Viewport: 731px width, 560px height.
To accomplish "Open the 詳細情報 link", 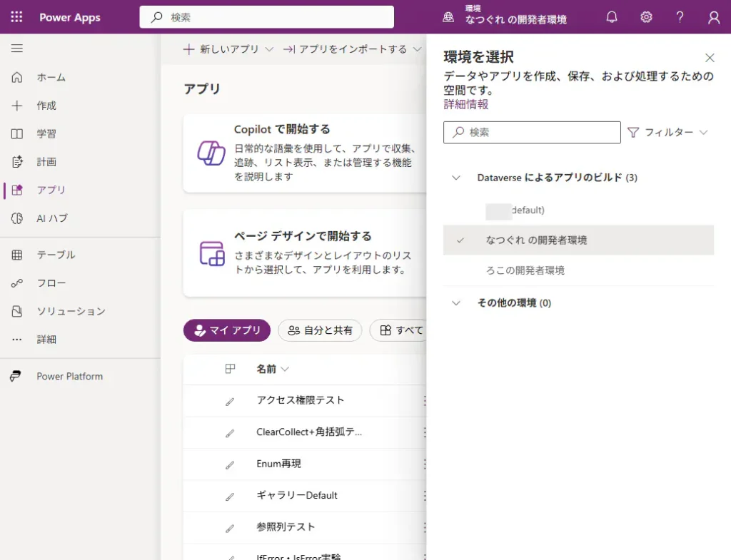I will [x=465, y=104].
